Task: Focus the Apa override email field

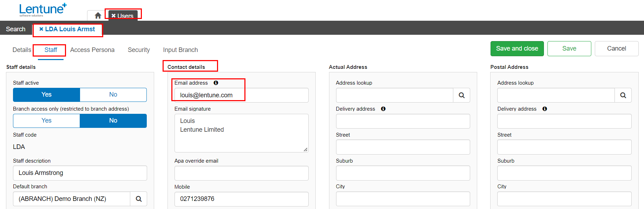Action: coord(241,173)
